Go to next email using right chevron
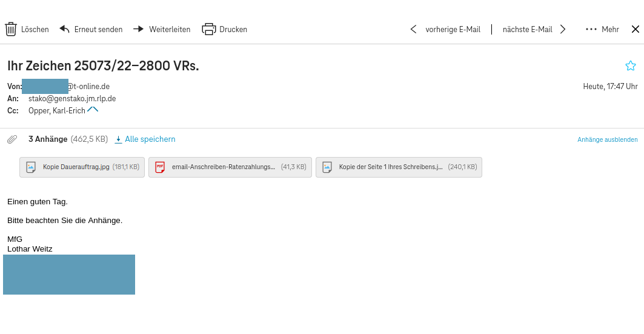The height and width of the screenshot is (334, 644). coord(563,29)
